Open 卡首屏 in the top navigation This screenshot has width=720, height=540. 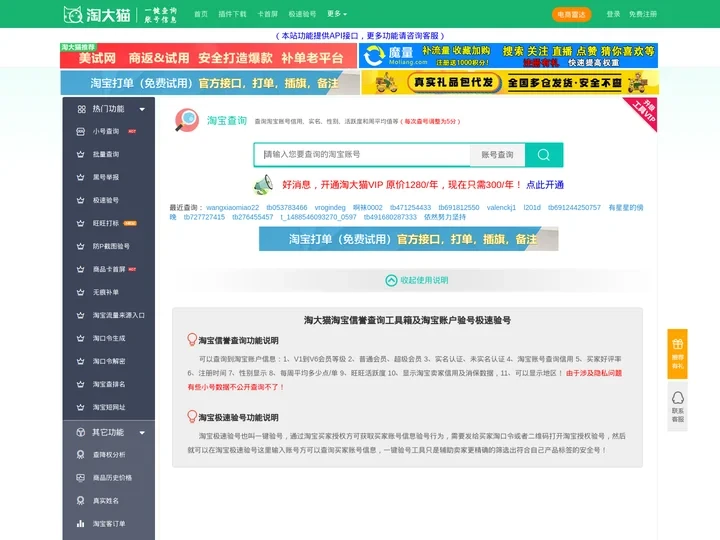tap(268, 14)
